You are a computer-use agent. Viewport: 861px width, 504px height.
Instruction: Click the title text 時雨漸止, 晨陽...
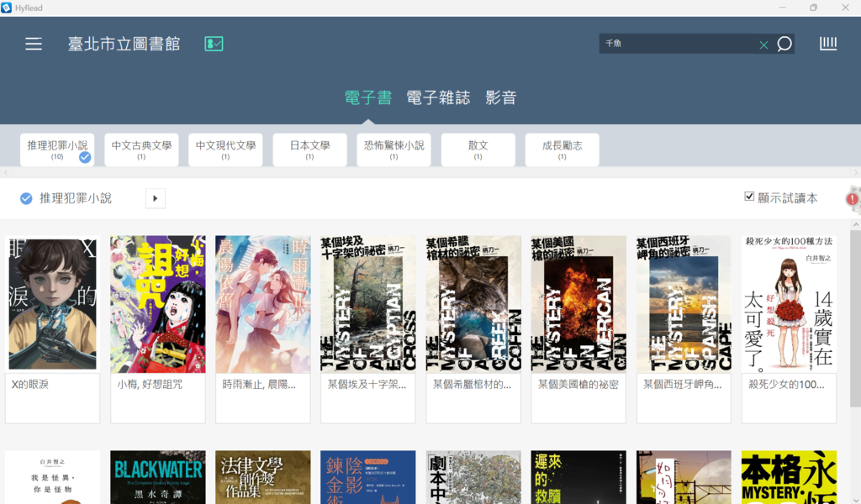pos(259,385)
